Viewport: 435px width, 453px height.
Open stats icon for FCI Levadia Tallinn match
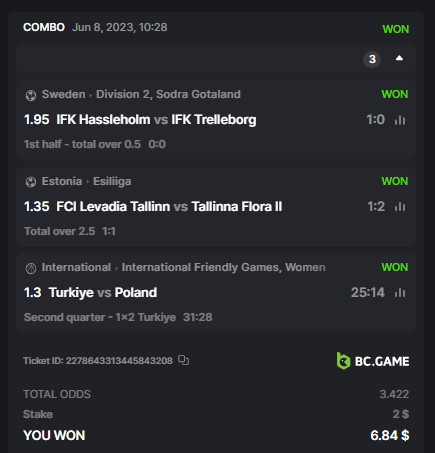400,207
